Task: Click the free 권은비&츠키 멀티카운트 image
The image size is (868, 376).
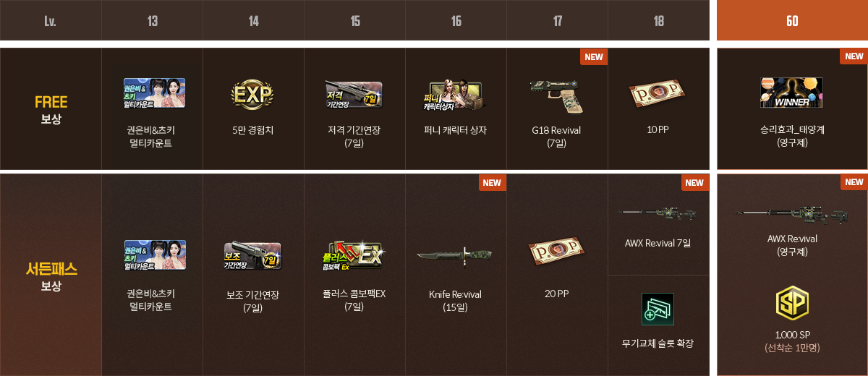Action: click(x=153, y=93)
